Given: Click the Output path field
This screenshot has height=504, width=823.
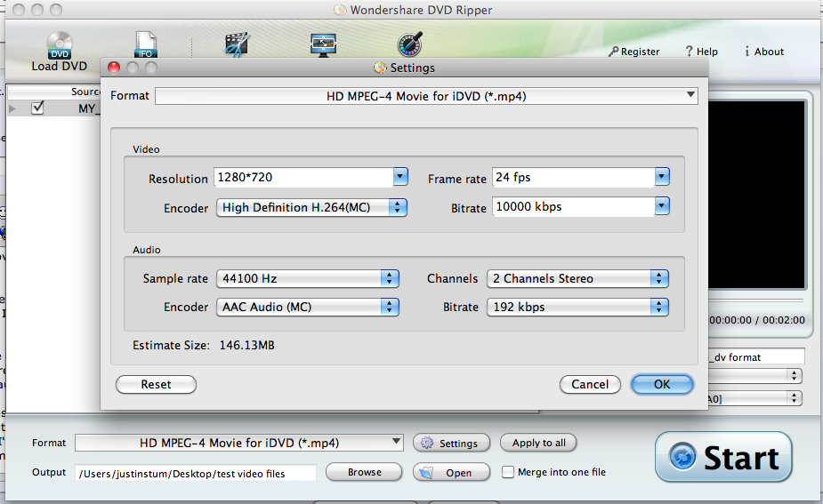Looking at the screenshot, I should (195, 473).
